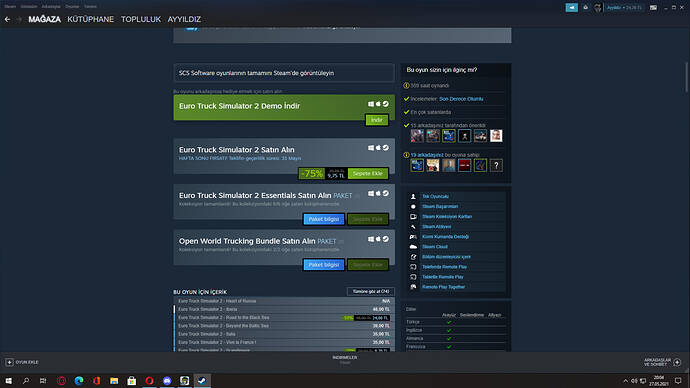Switch to the TOPLULUK tab

click(141, 19)
